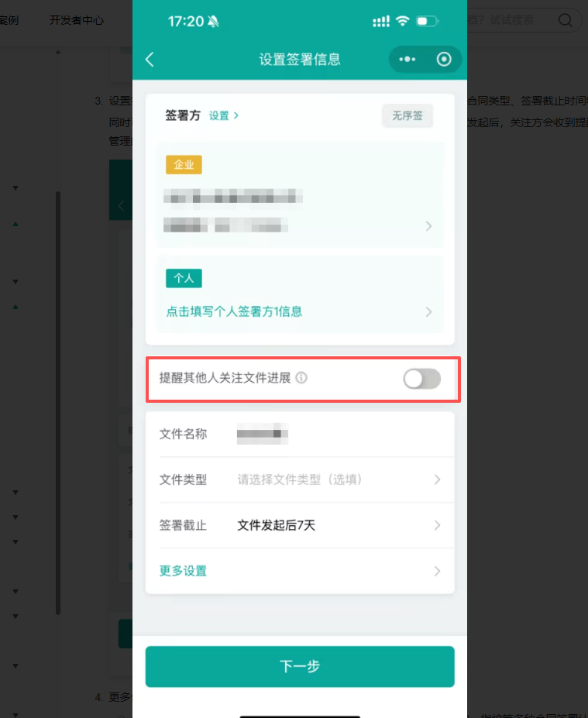Open 开发者中心 in background page nav
588x718 pixels.
[x=77, y=20]
